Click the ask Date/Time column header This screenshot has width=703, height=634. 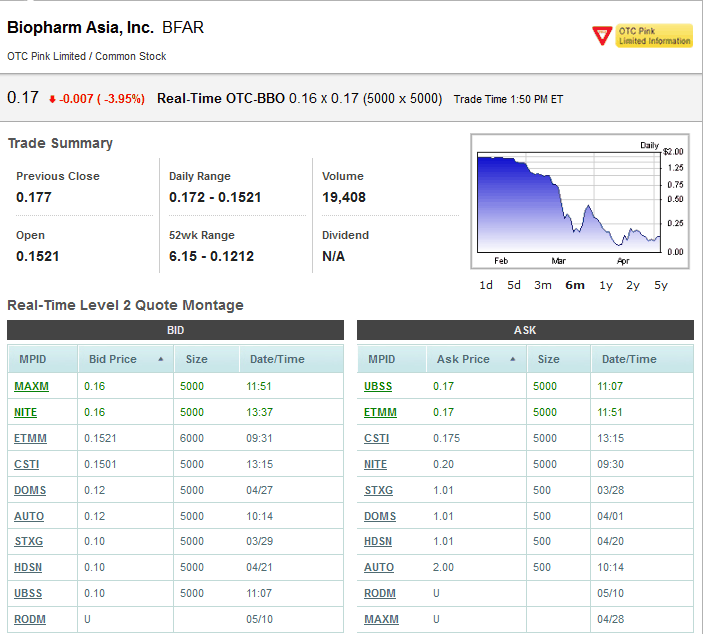point(629,359)
